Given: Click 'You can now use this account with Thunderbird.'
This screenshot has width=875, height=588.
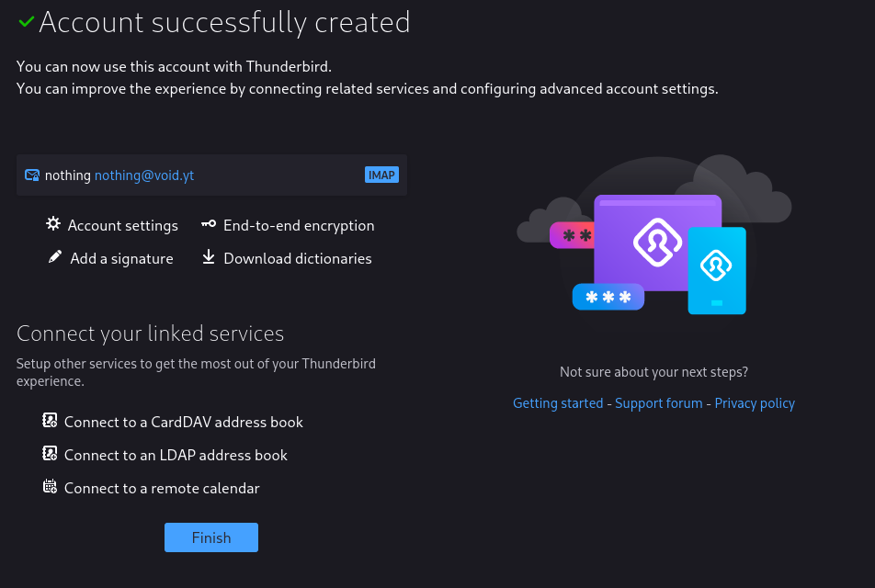Looking at the screenshot, I should [x=174, y=66].
